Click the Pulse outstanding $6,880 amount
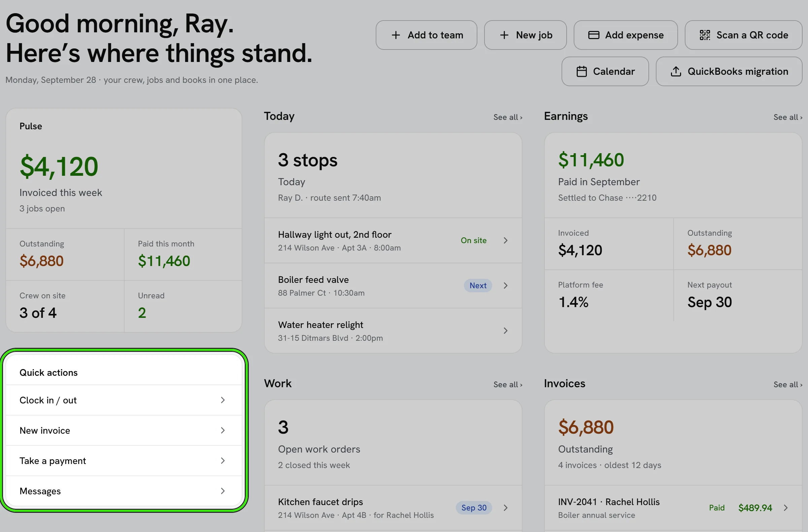 click(41, 261)
